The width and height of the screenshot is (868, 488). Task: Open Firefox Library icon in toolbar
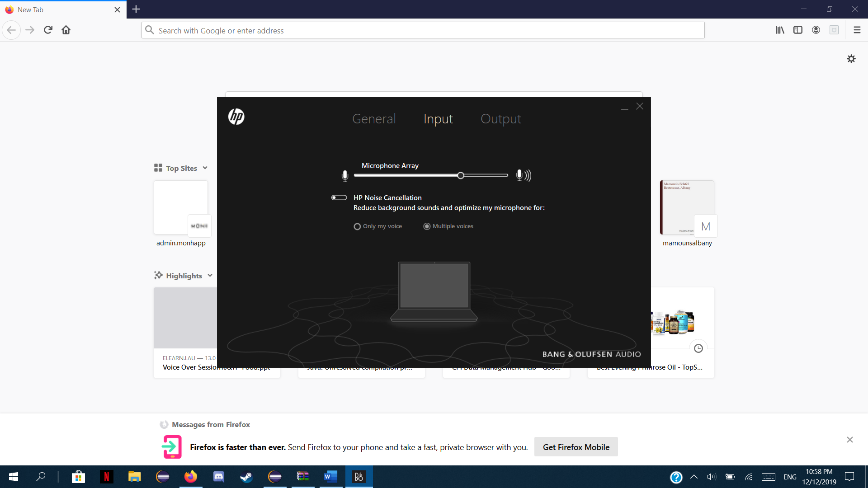tap(780, 30)
